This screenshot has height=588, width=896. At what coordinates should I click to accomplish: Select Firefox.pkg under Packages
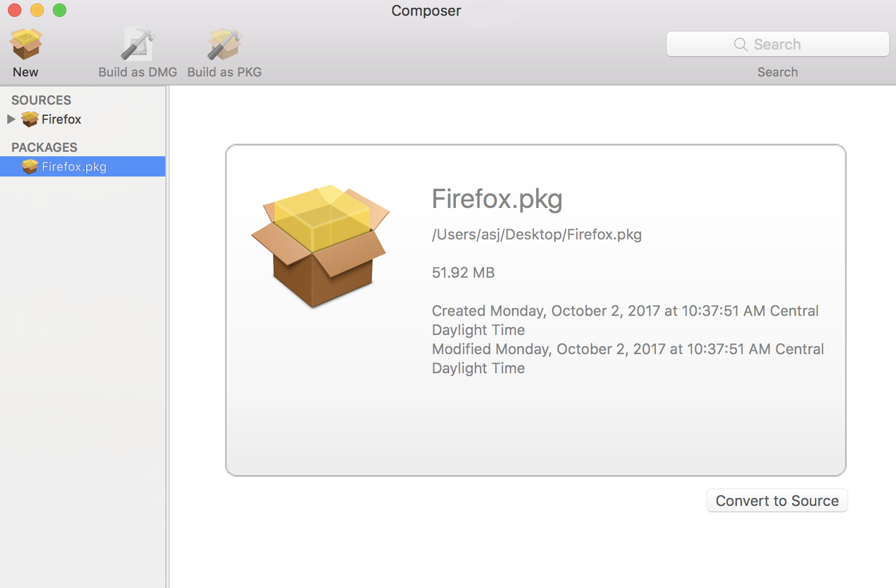tap(83, 166)
